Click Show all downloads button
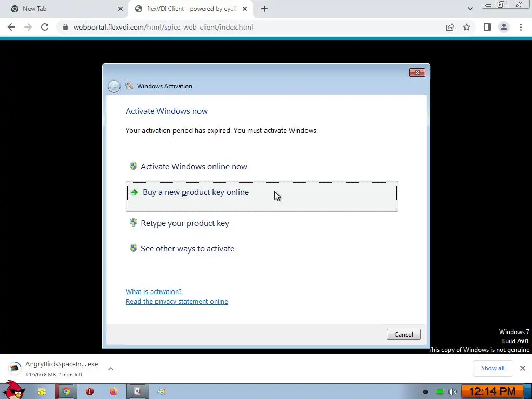The image size is (532, 399). tap(493, 368)
